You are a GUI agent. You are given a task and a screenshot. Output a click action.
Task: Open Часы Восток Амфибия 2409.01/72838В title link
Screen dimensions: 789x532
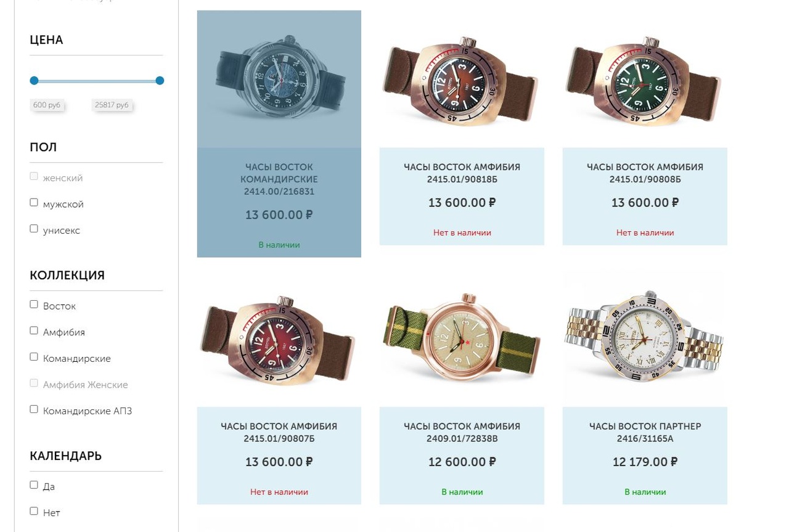click(x=462, y=432)
